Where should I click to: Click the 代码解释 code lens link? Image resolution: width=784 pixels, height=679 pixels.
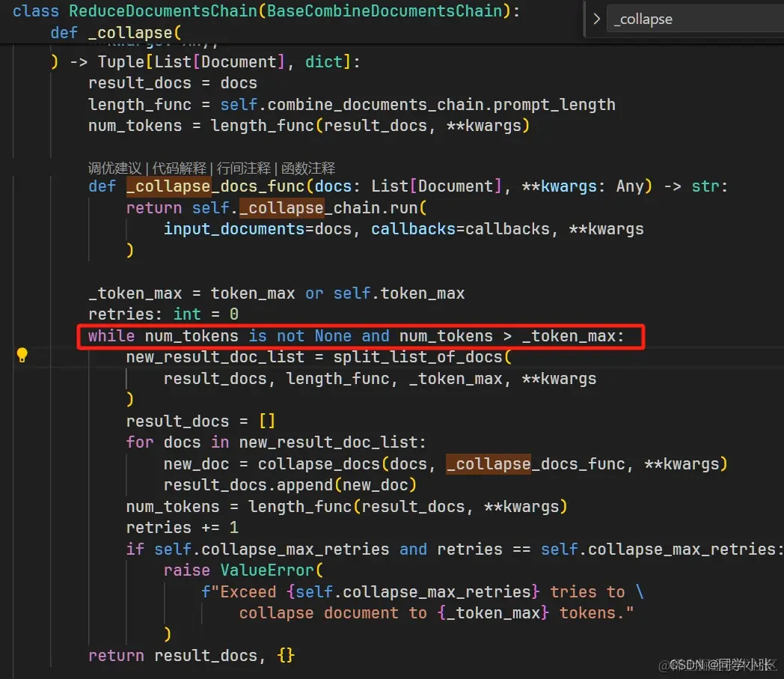[x=179, y=168]
